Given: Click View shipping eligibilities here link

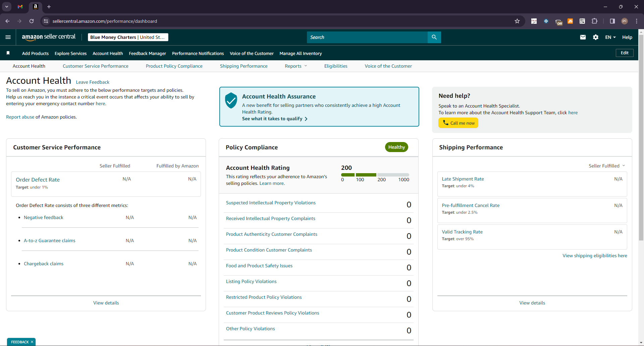Looking at the screenshot, I should (595, 256).
